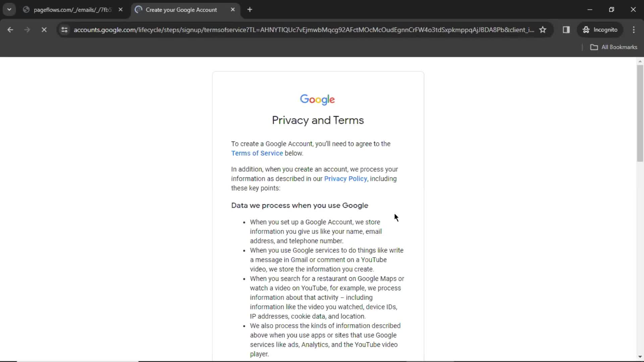Click the reload/stop loading icon
This screenshot has height=362, width=644.
click(44, 29)
